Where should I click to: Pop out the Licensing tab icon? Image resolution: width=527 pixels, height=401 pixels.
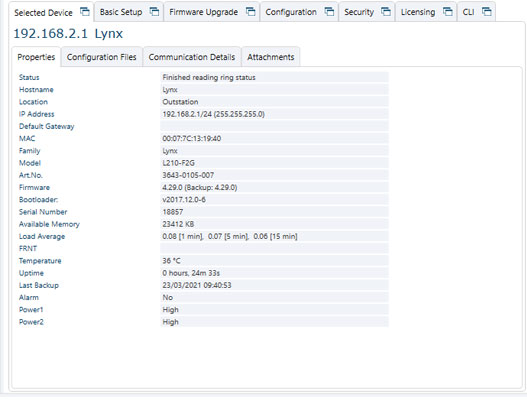point(448,12)
